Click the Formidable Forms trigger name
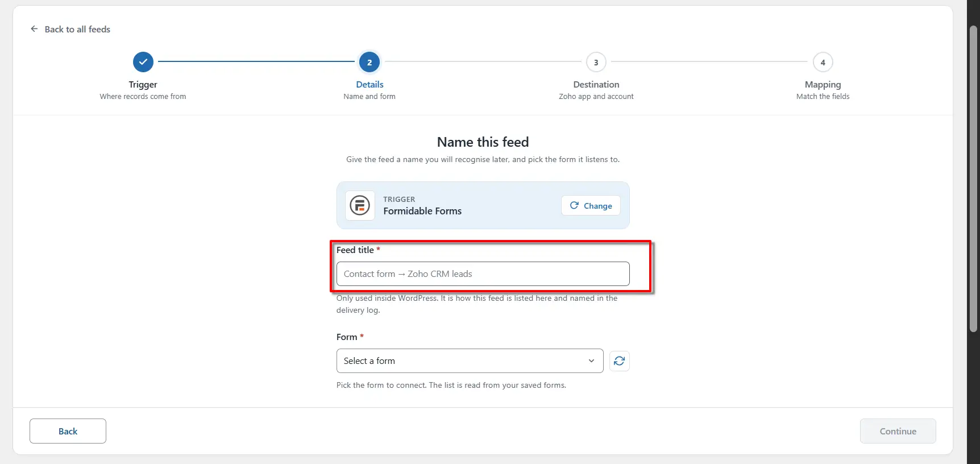 click(x=422, y=211)
